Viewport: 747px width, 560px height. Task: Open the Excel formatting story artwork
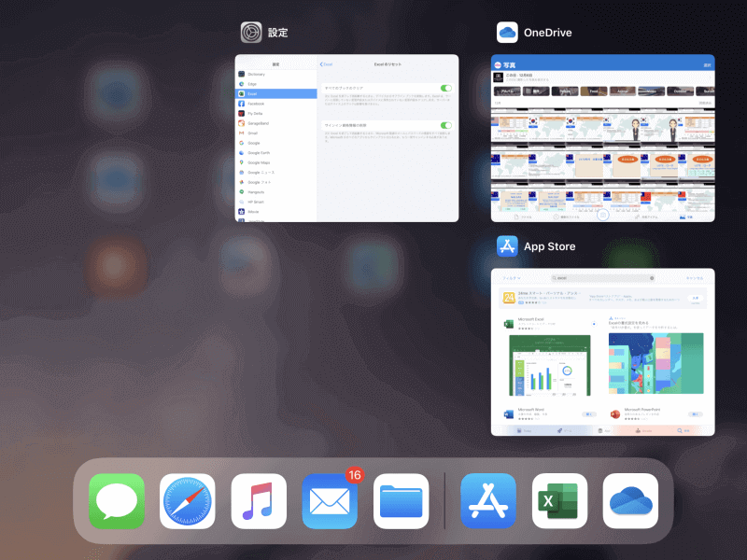(x=656, y=363)
